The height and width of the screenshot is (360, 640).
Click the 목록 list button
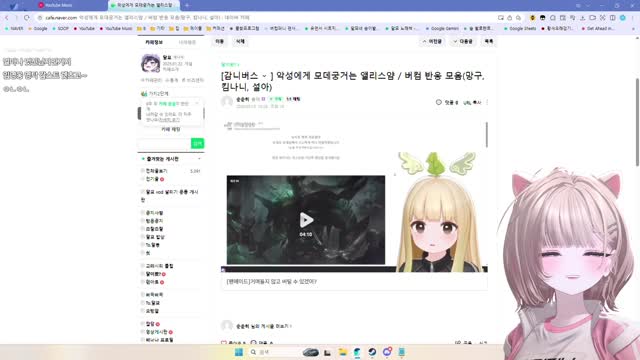click(489, 42)
